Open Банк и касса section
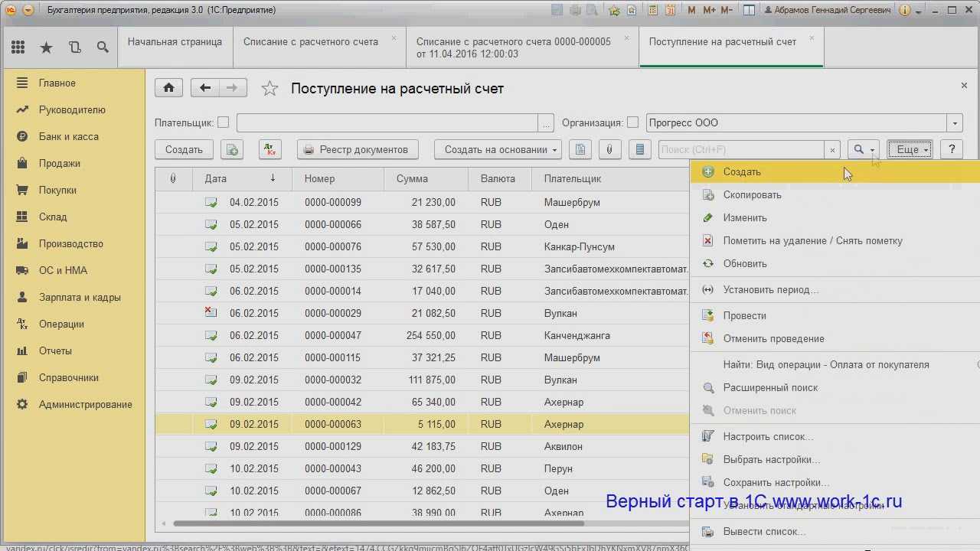Viewport: 980px width, 551px height. [x=69, y=137]
